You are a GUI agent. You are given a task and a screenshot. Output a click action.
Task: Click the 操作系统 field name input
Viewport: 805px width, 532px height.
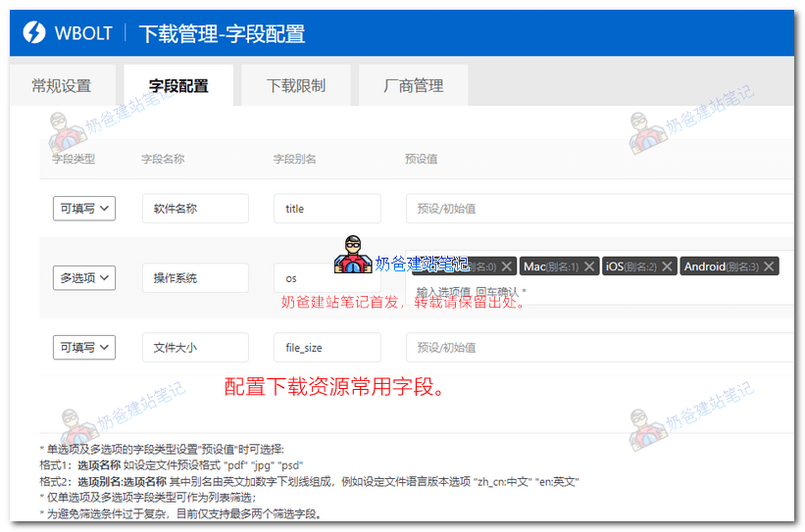(x=195, y=277)
